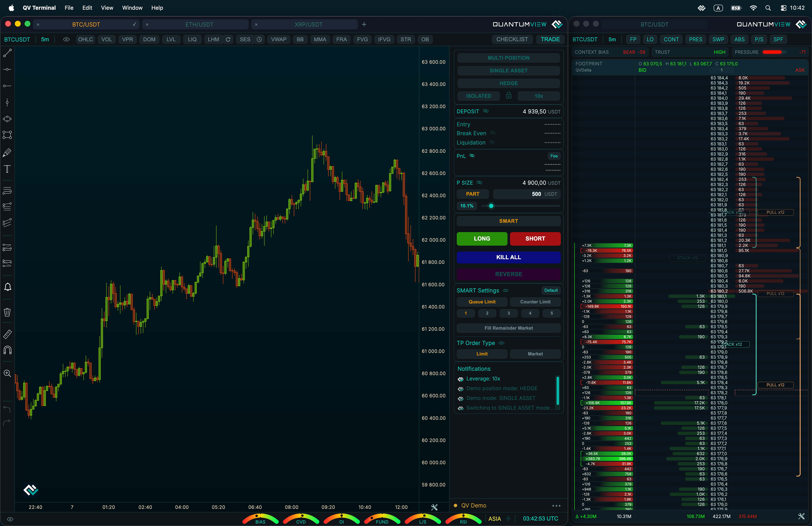
Task: Select the rectangle drawing tool
Action: (7, 135)
